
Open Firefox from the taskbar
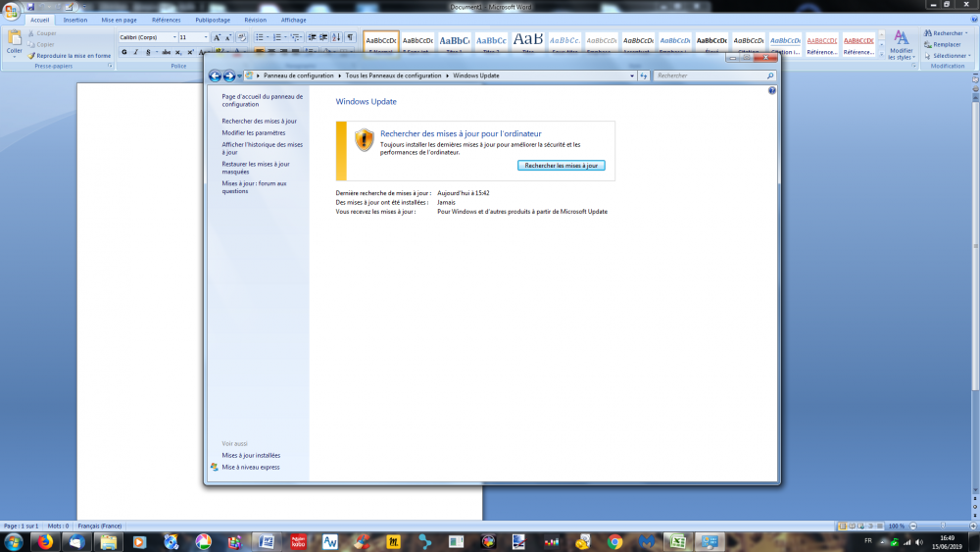45,542
